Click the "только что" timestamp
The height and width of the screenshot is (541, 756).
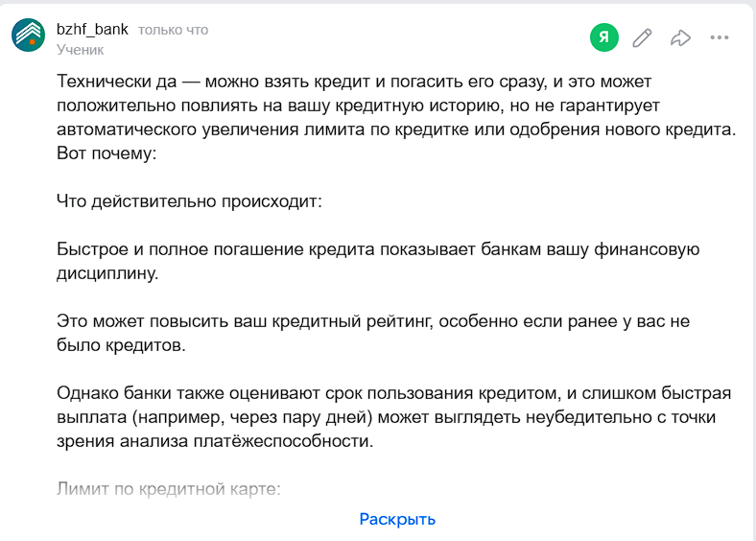[x=174, y=30]
